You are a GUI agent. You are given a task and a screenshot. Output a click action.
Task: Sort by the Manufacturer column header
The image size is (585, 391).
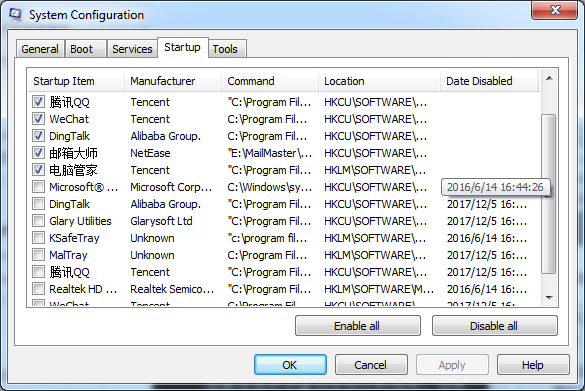click(173, 81)
